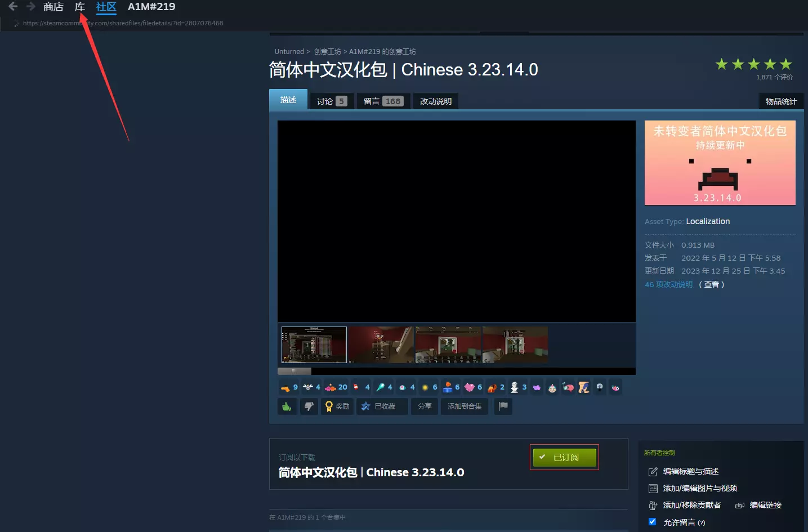Viewport: 808px width, 532px height.
Task: Click the white statue award icon
Action: click(x=514, y=387)
